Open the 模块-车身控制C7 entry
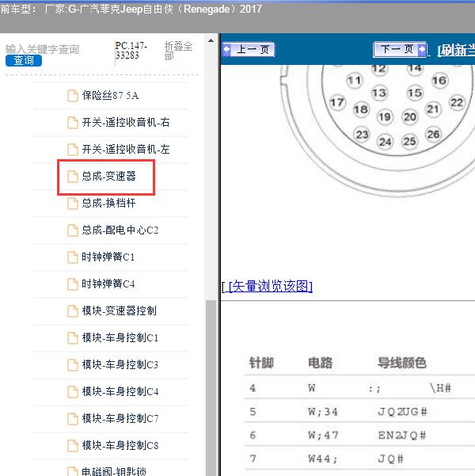Screen dimensions: 475x476 tap(120, 418)
